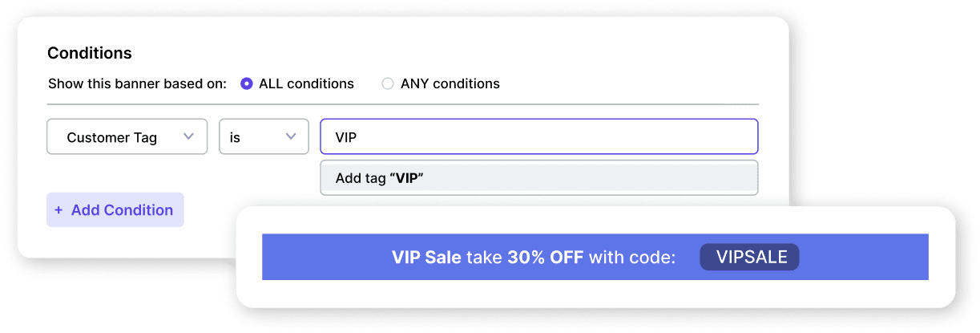Click the "with code:" text in banner
Viewport: 980px width, 333px height.
pos(632,258)
